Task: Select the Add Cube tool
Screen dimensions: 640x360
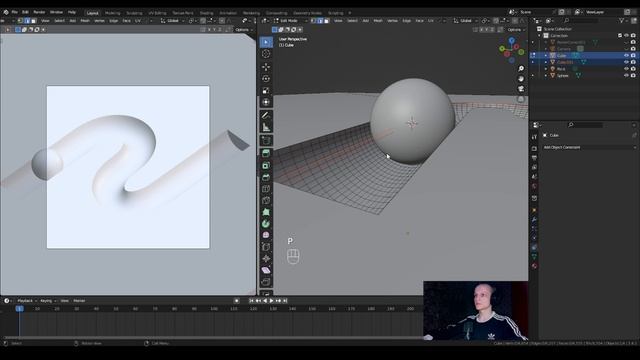Action: click(x=266, y=141)
